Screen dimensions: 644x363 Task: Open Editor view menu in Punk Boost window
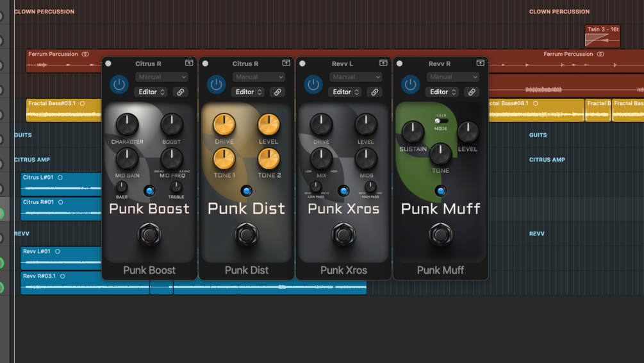pyautogui.click(x=151, y=92)
